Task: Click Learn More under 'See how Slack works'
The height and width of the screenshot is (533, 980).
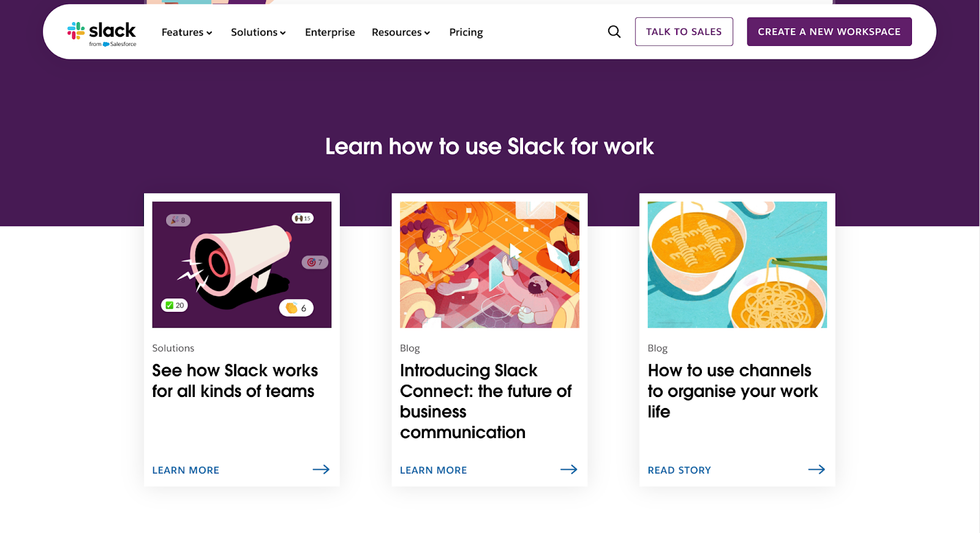Action: pyautogui.click(x=186, y=470)
